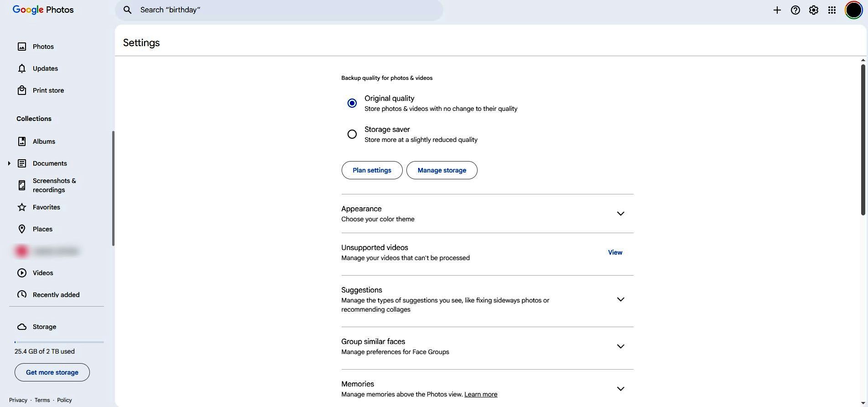Screen dimensions: 868x407
Task: Select the Original quality radio button
Action: tap(352, 103)
